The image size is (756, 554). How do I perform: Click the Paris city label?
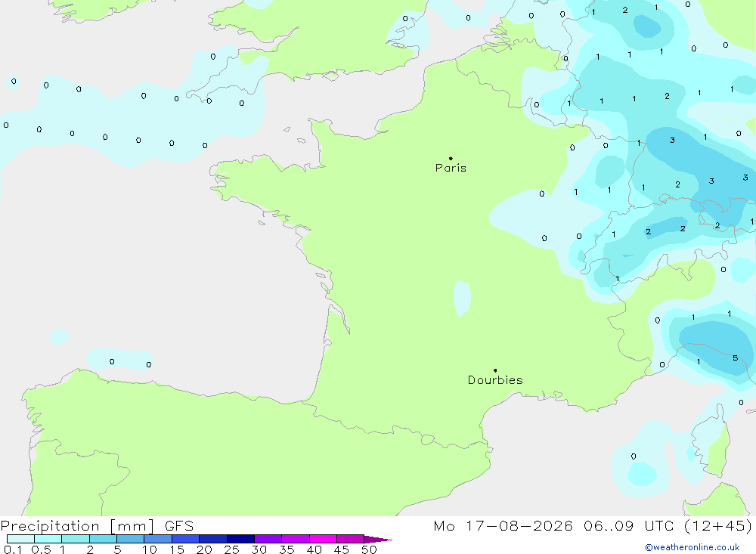coord(451,168)
